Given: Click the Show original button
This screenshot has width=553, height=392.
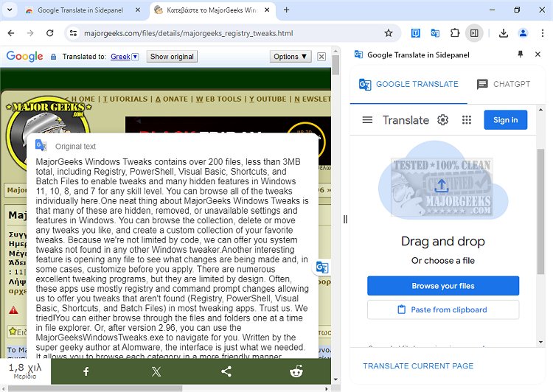Looking at the screenshot, I should (172, 57).
